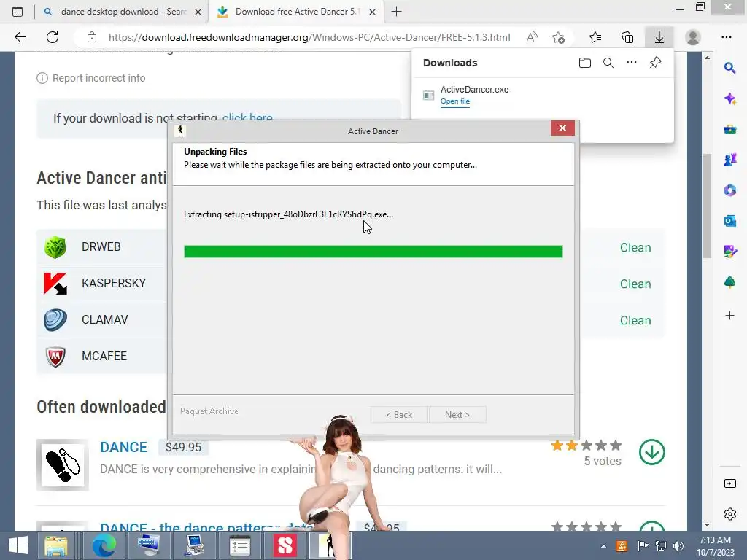Open More options in Downloads panel
This screenshot has width=747, height=560.
coord(632,62)
